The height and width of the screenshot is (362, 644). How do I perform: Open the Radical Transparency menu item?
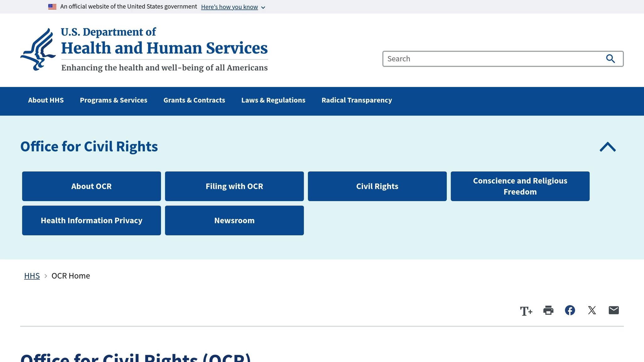pos(357,100)
